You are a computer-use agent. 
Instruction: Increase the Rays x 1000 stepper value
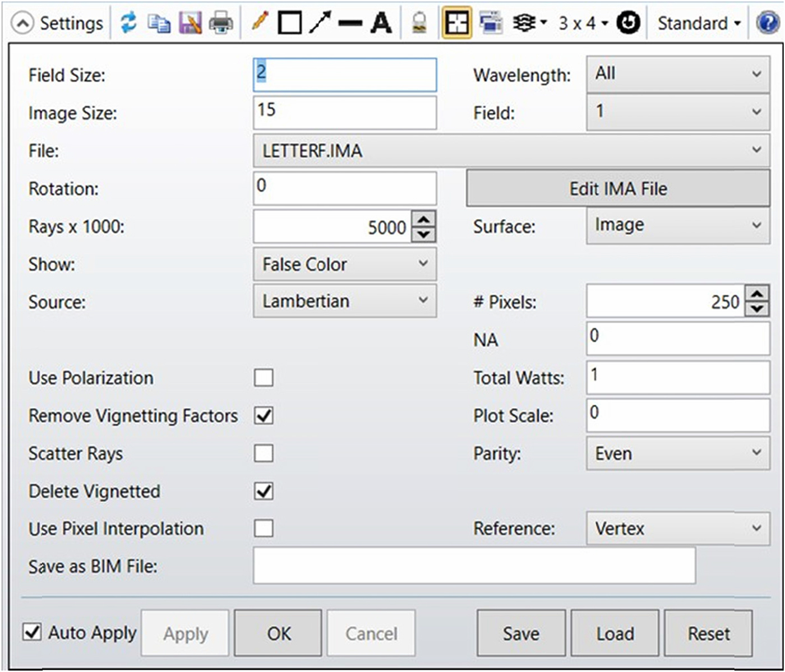click(424, 220)
